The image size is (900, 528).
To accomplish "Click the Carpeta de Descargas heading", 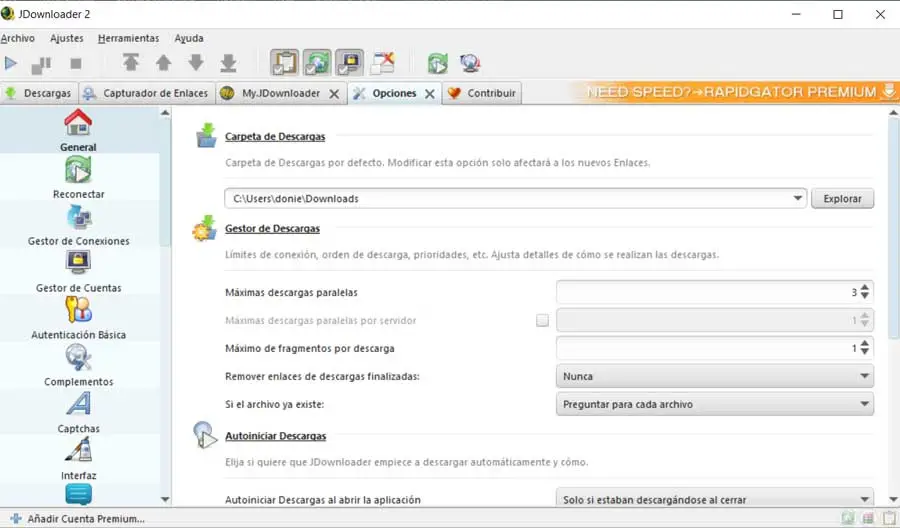I will [275, 137].
